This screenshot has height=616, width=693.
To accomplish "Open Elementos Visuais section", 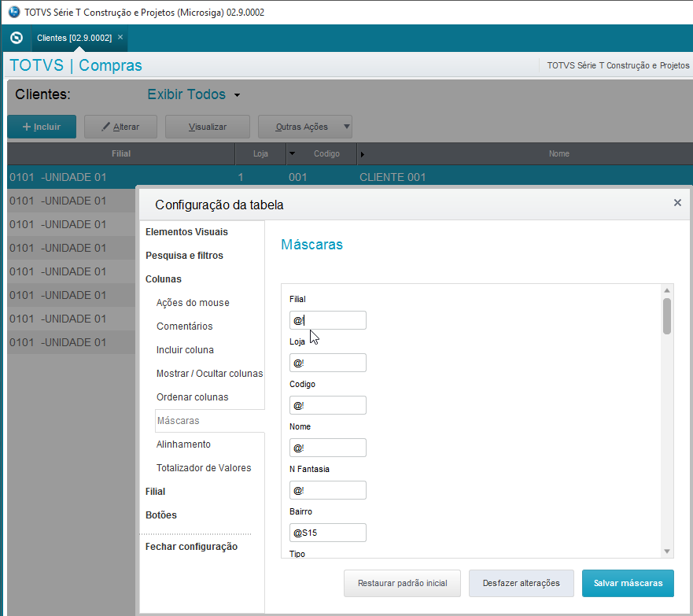I will click(x=186, y=232).
